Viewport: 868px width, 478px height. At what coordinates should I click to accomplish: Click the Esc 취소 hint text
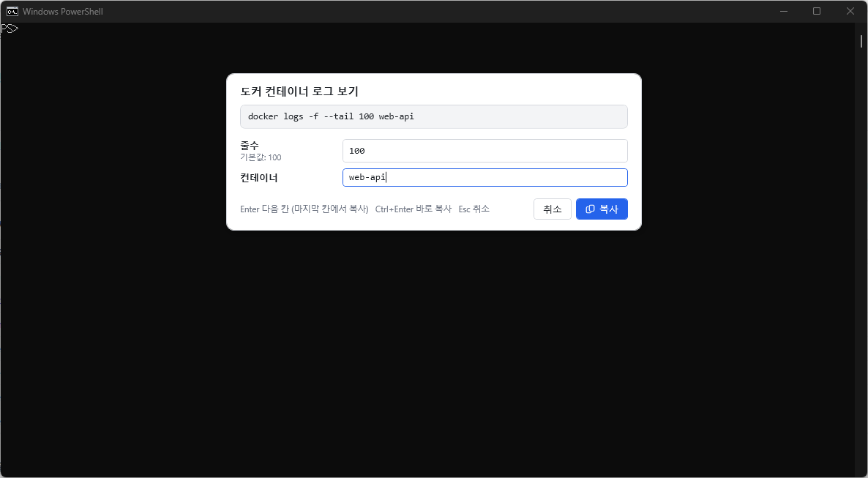(x=474, y=209)
